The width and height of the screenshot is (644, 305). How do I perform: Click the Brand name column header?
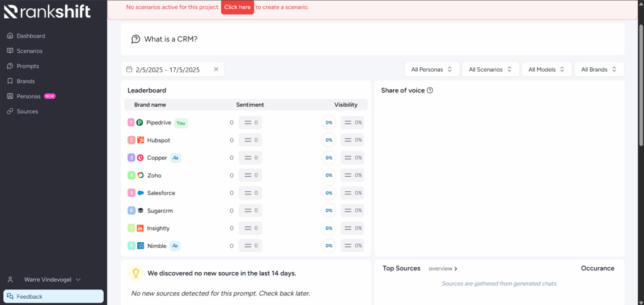[x=150, y=104]
